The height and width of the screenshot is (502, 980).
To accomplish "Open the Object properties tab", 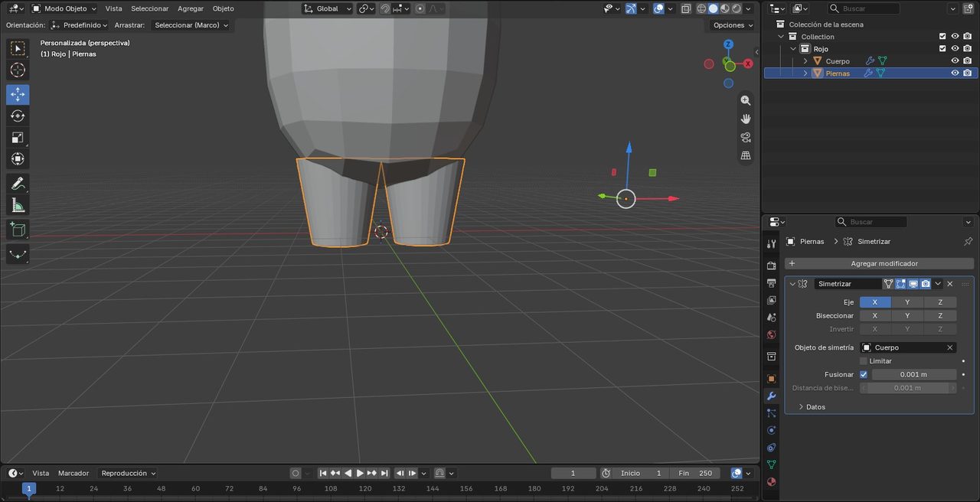I will click(771, 379).
